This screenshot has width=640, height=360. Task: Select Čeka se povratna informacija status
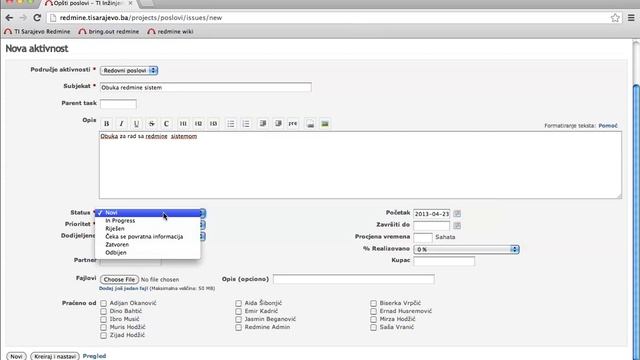(148, 237)
